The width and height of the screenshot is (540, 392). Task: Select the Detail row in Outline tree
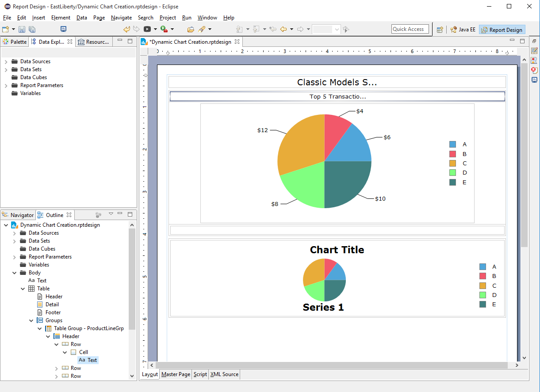52,304
